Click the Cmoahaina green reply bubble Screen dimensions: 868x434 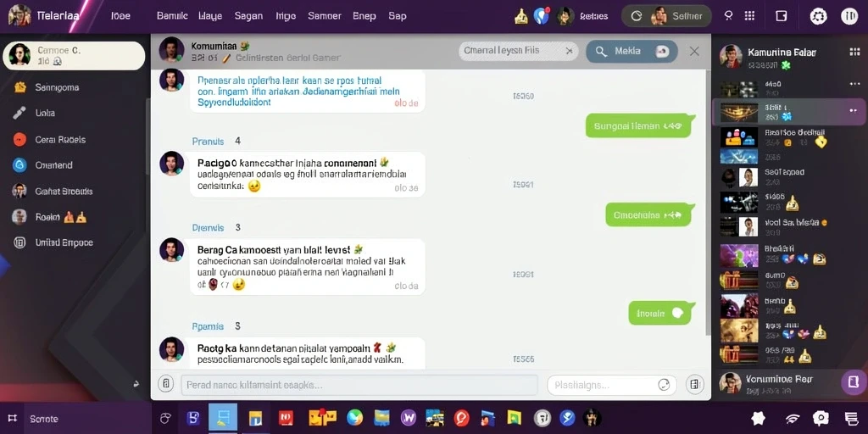(649, 214)
